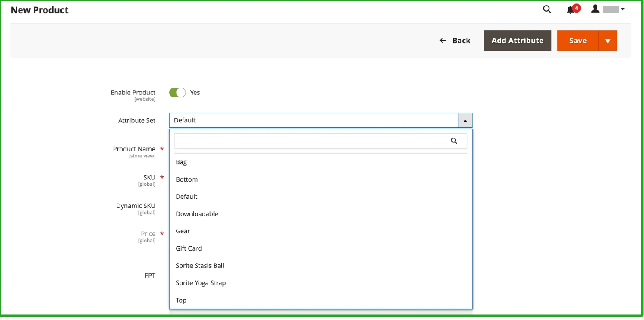Select Bag from attribute set list
This screenshot has height=320, width=644.
[x=181, y=162]
